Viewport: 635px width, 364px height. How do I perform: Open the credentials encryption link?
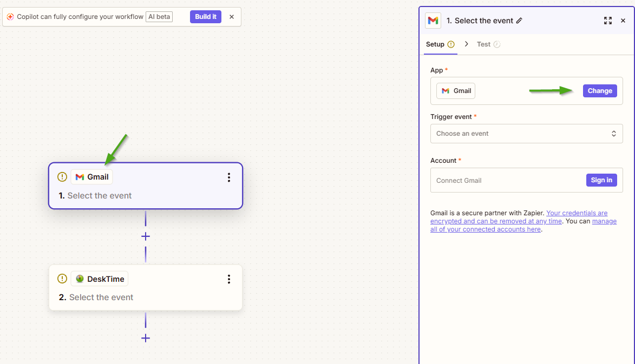pos(577,213)
